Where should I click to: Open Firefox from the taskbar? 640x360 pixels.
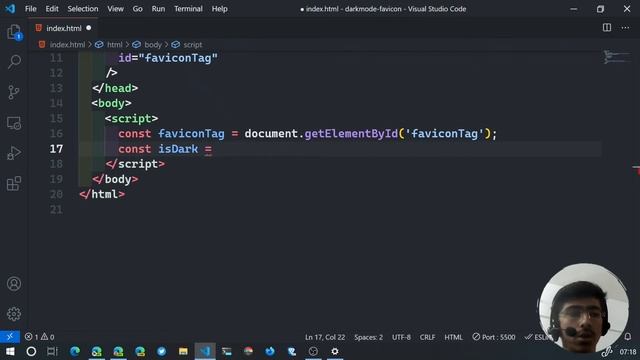(x=270, y=351)
